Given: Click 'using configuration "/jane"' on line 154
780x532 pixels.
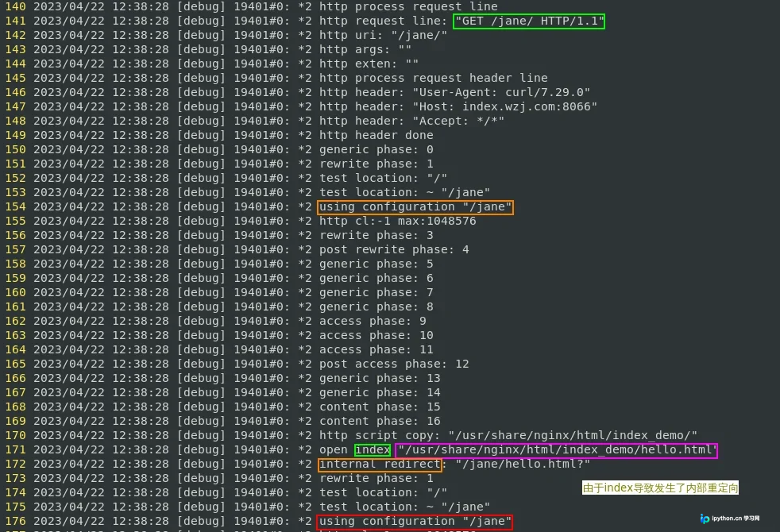Looking at the screenshot, I should pos(415,206).
